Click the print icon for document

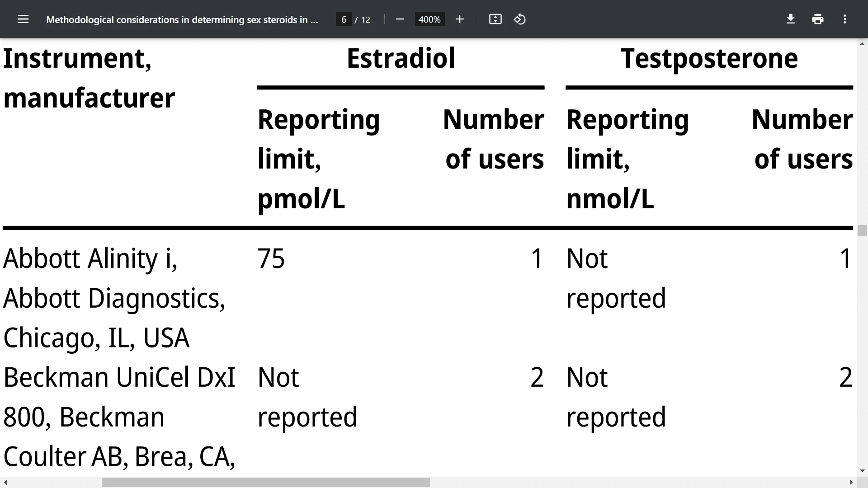818,20
